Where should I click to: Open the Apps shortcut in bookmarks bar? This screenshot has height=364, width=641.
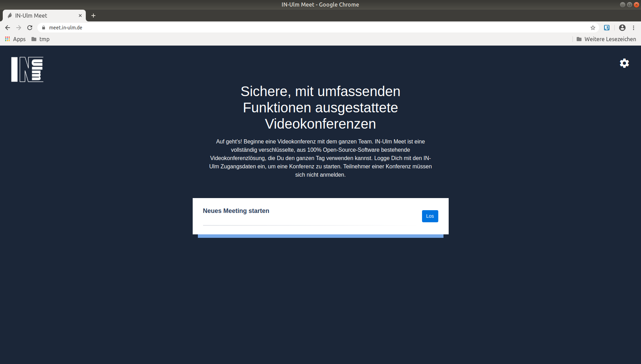(x=15, y=39)
